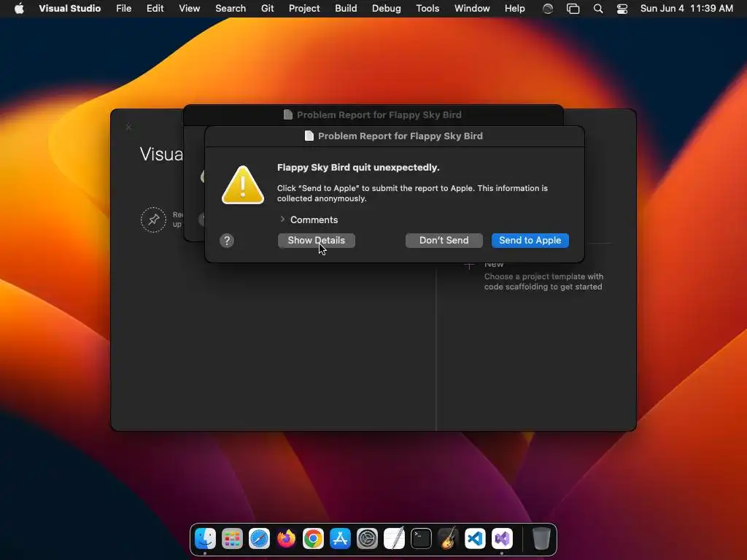Screen dimensions: 747x560
Task: Expand the Comments section
Action: (x=282, y=219)
